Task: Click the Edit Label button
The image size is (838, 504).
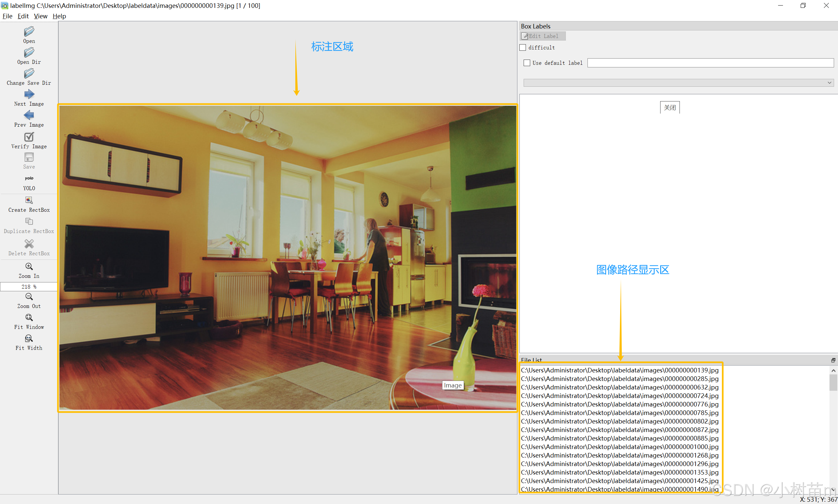Action: [x=542, y=36]
